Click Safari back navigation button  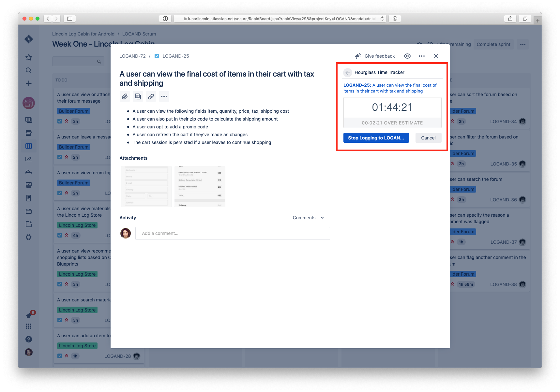point(48,19)
